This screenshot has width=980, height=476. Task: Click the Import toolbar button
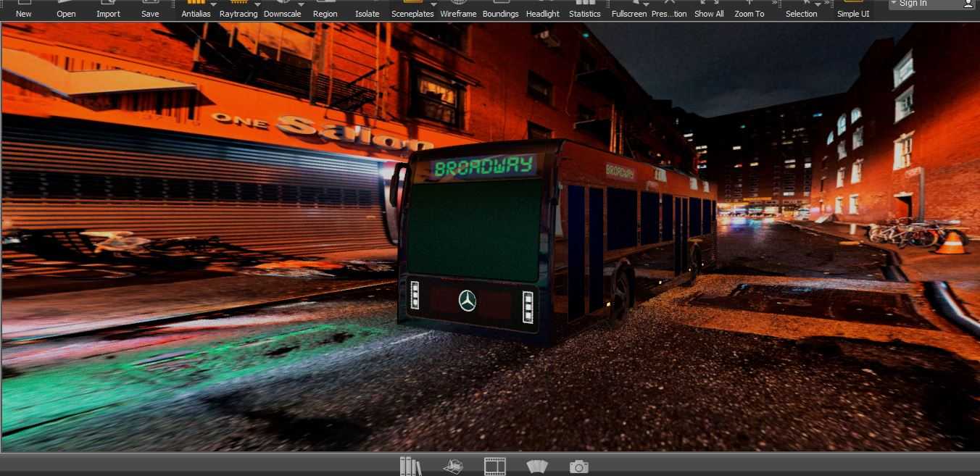pyautogui.click(x=109, y=9)
